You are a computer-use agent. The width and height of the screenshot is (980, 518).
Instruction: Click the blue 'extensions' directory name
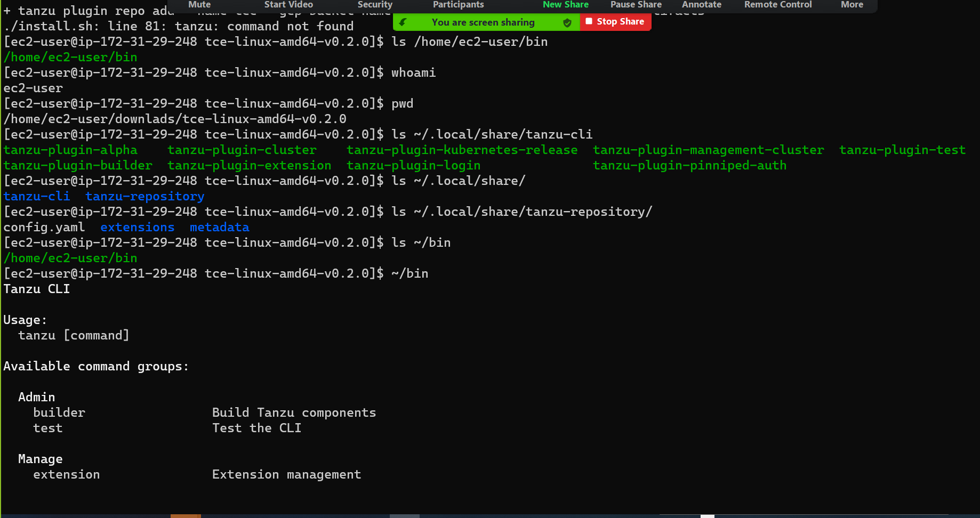click(x=138, y=228)
